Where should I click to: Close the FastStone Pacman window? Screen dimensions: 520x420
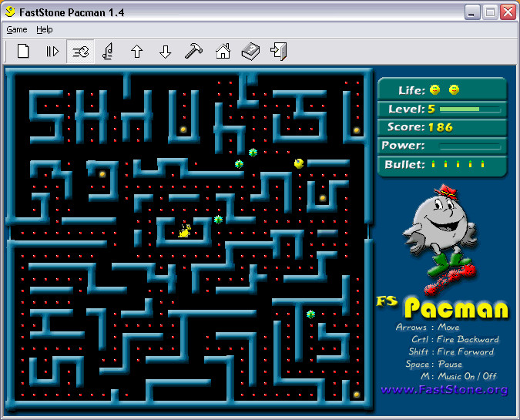click(x=508, y=12)
